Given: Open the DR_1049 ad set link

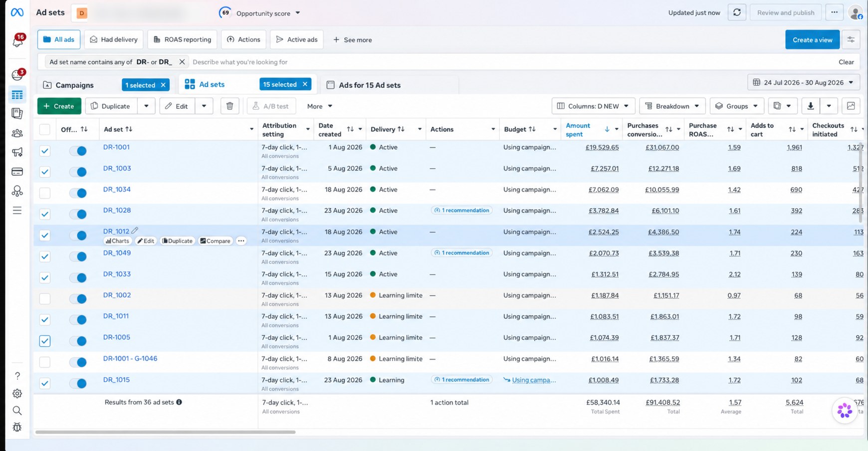Looking at the screenshot, I should [x=117, y=253].
